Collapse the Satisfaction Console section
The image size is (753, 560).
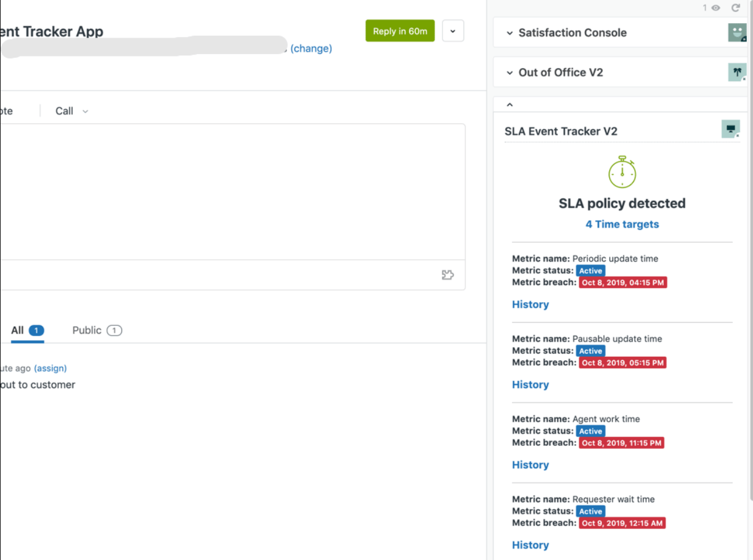(x=510, y=32)
